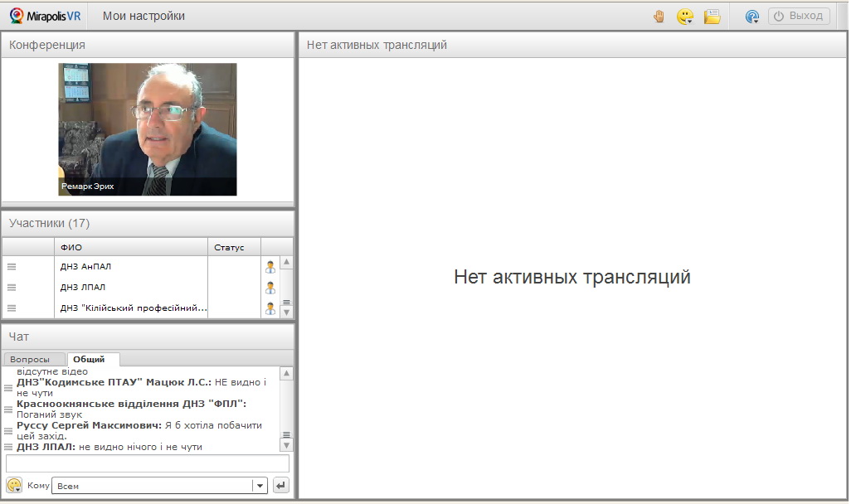This screenshot has width=861, height=504.
Task: Click the raise hand icon
Action: [x=659, y=16]
